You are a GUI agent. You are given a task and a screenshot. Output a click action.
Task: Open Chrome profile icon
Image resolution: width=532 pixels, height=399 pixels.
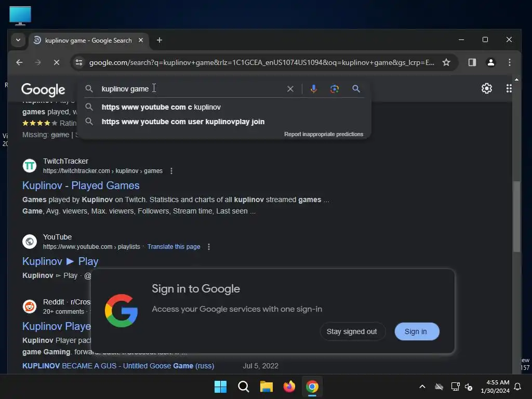coord(490,62)
